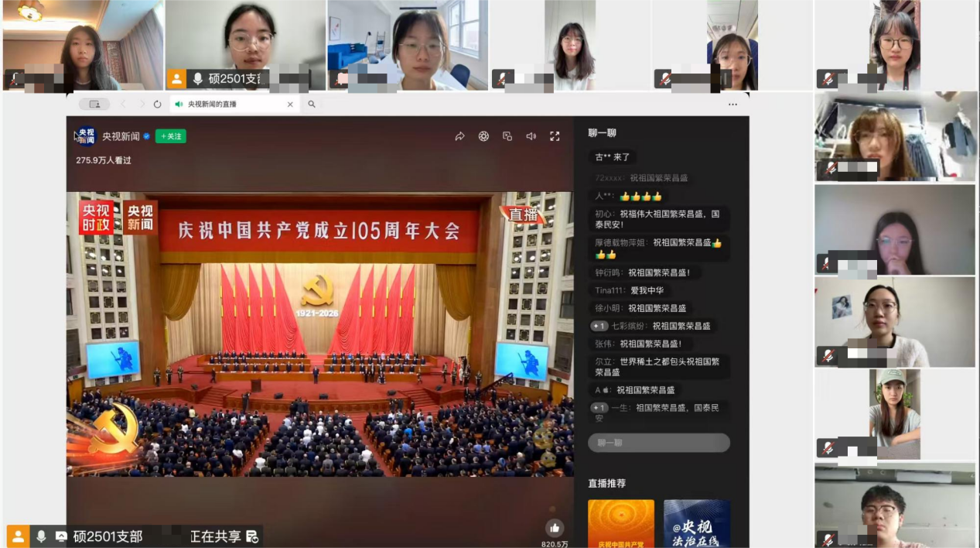Select the bottom-right participant video tile
Viewport: 980px width, 548px height.
click(x=895, y=505)
